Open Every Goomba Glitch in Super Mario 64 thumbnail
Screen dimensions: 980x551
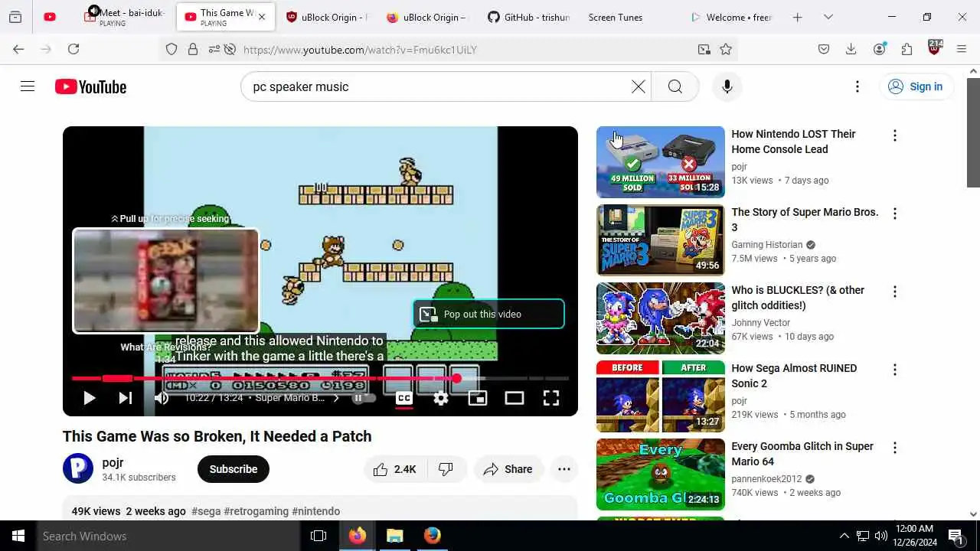click(x=661, y=474)
